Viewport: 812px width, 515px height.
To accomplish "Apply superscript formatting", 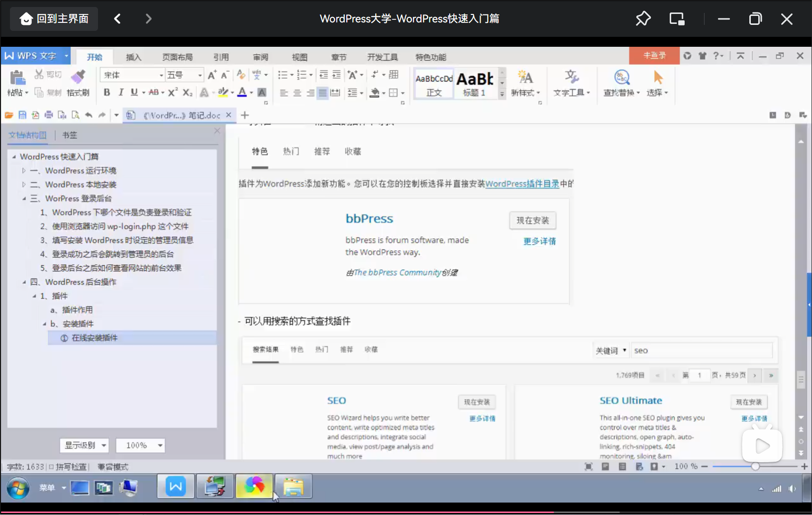I will [173, 93].
